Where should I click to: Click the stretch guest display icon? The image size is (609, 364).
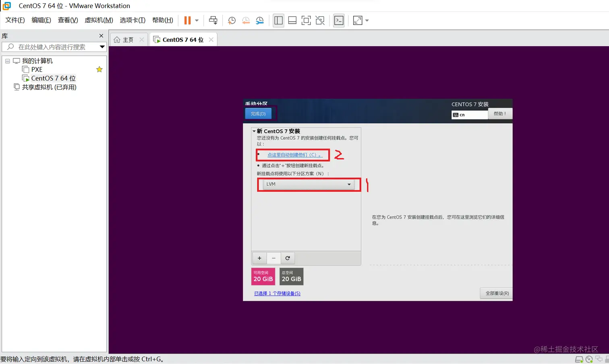tap(358, 20)
